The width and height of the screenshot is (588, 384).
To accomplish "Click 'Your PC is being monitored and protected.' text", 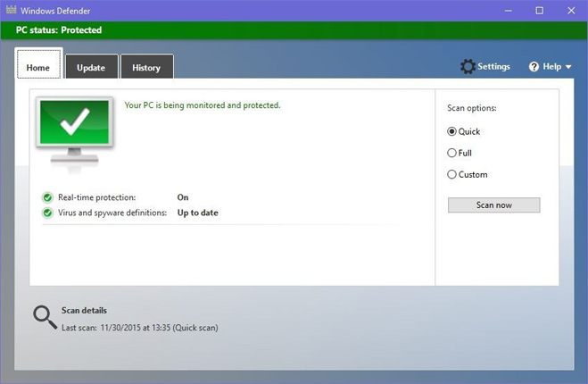I will click(203, 105).
